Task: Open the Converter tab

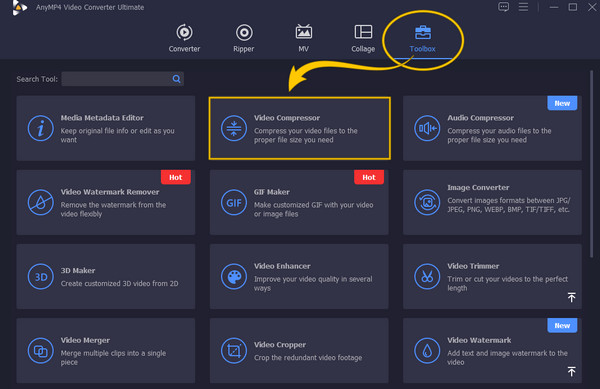Action: tap(184, 38)
